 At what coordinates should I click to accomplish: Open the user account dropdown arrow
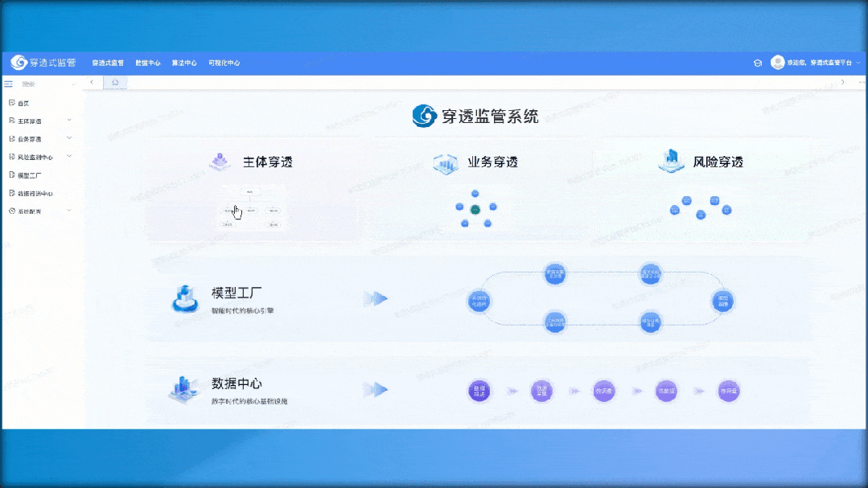pos(858,63)
